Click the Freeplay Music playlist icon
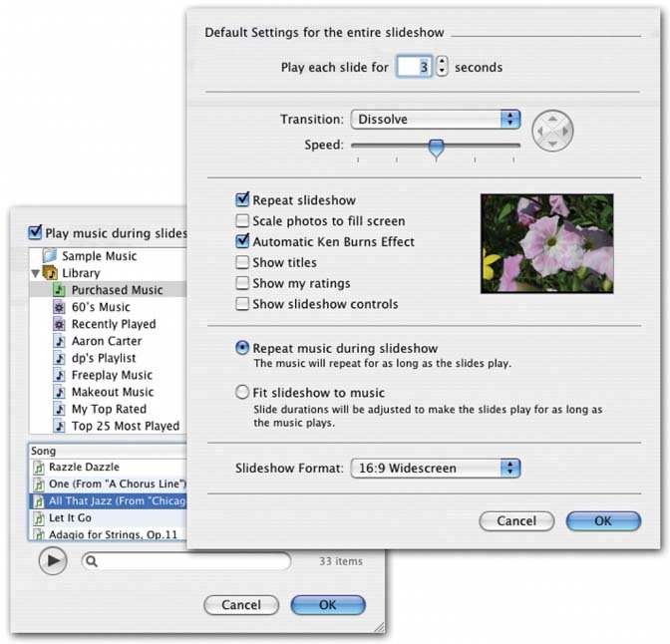This screenshot has height=644, width=670. [x=60, y=375]
